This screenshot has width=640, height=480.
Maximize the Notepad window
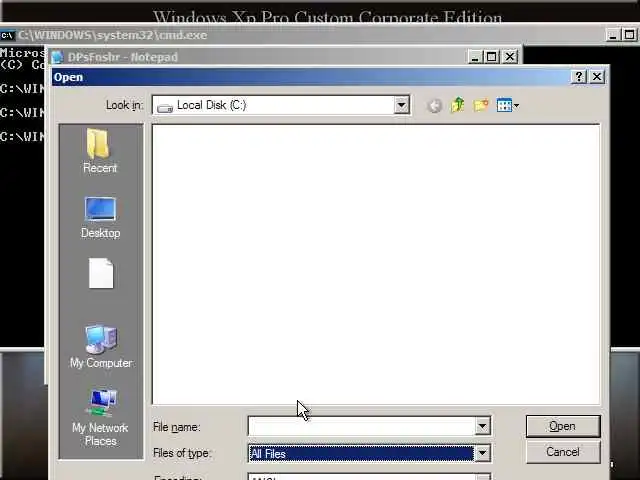492,57
